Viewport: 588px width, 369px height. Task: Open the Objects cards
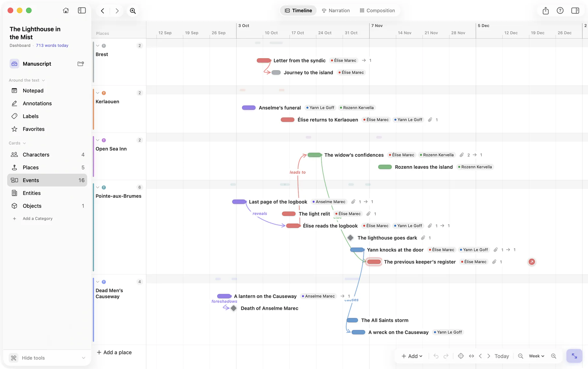(x=47, y=206)
